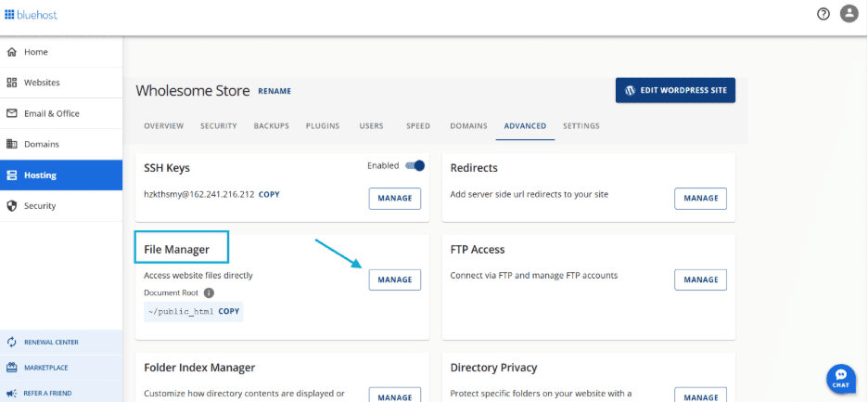Click the Bluehost grid logo icon

(10, 15)
